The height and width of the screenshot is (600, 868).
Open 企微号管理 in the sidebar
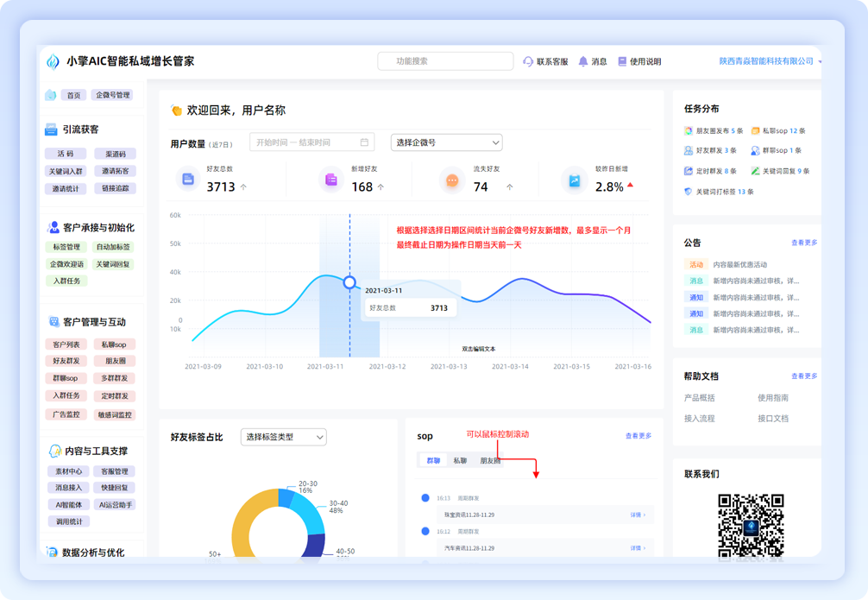[113, 95]
